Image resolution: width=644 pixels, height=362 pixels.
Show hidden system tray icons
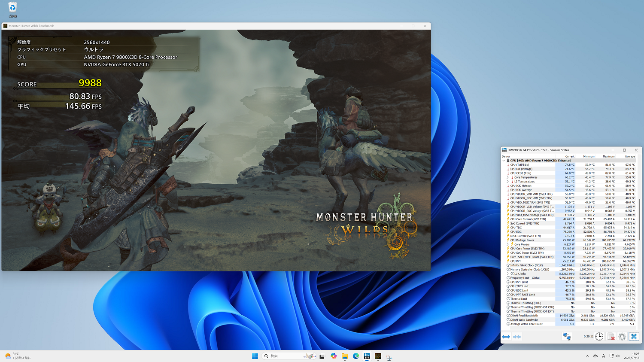pos(587,356)
